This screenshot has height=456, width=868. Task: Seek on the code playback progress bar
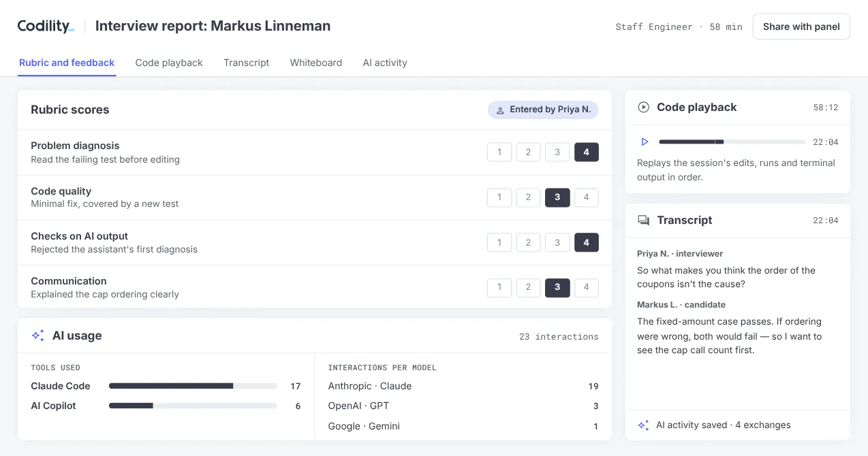coord(732,142)
